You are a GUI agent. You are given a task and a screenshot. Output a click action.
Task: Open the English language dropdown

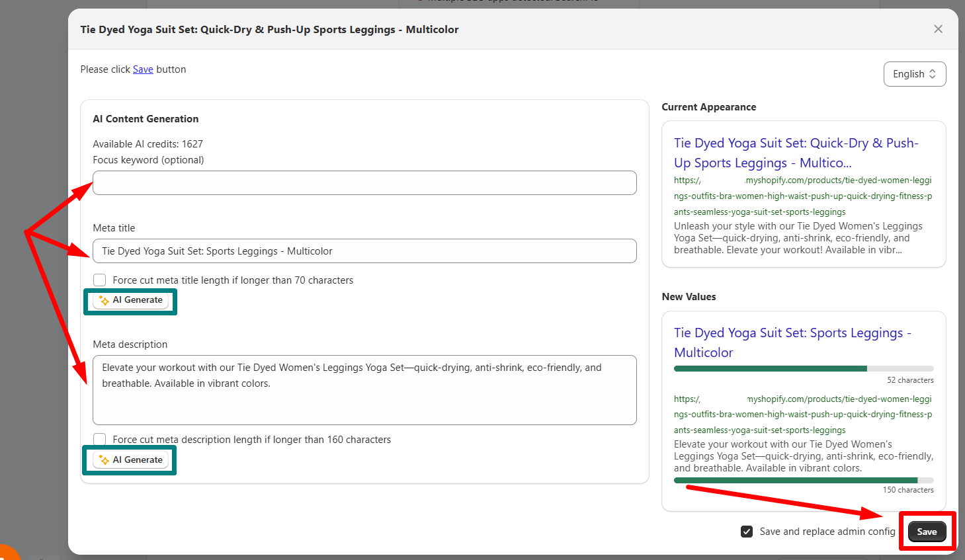point(914,74)
